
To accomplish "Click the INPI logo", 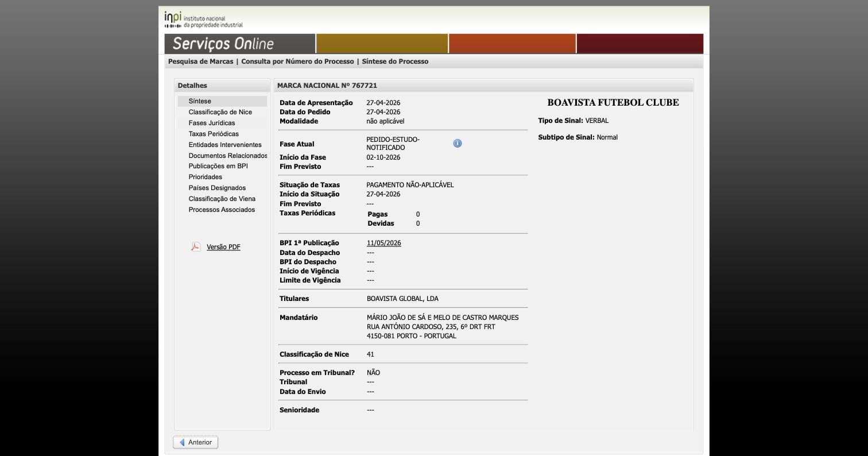I will (x=203, y=20).
